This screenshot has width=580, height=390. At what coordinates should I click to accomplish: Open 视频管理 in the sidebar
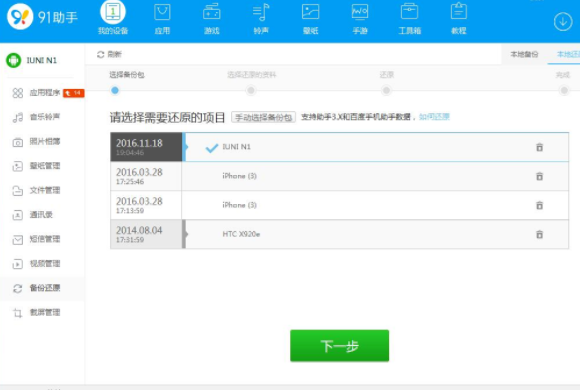coord(36,263)
